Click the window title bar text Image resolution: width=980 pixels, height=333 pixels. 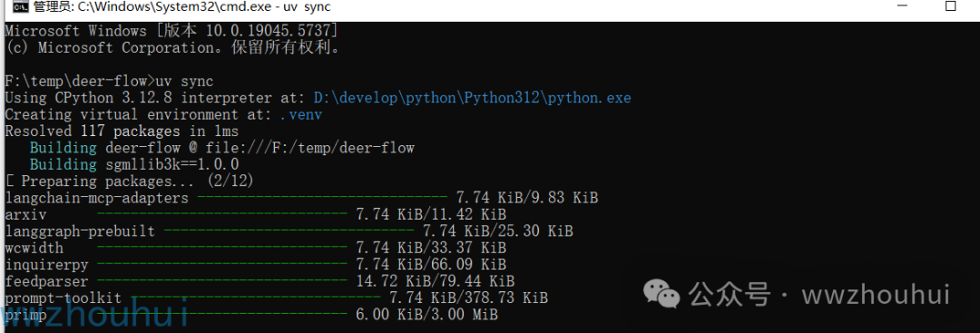click(x=182, y=7)
